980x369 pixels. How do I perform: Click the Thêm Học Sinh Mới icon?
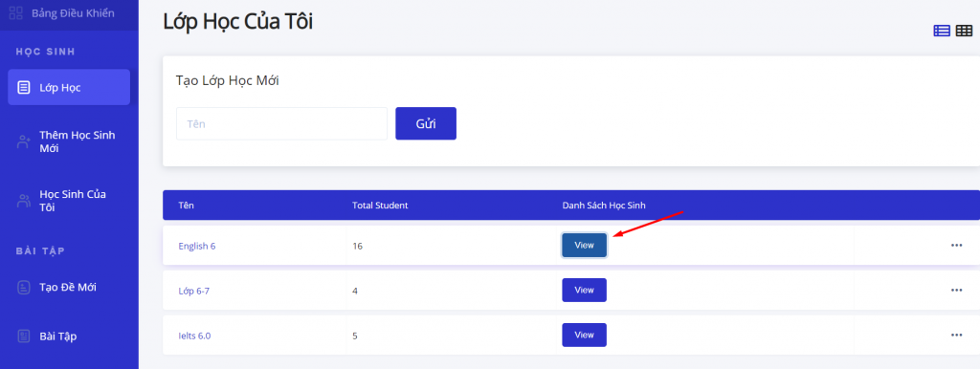pyautogui.click(x=24, y=141)
